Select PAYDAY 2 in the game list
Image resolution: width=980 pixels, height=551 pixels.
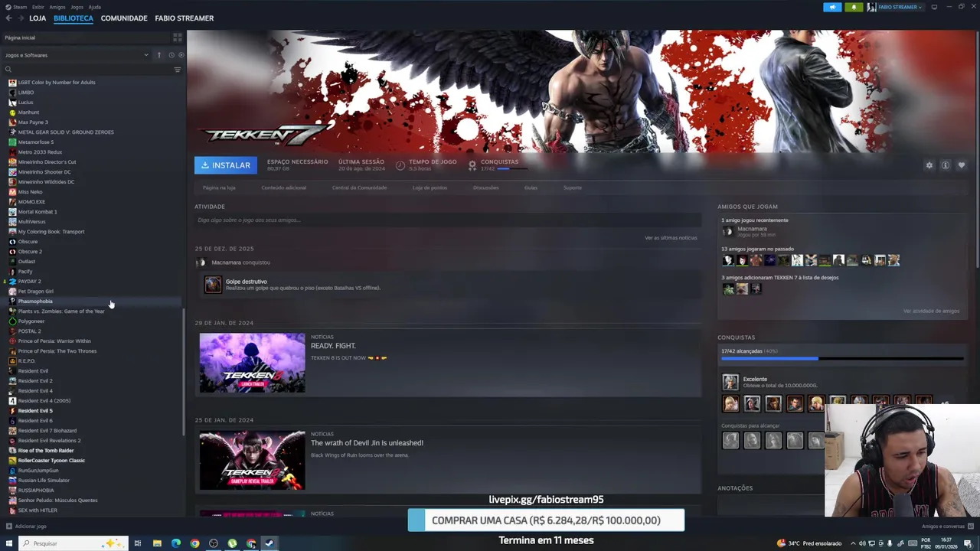pos(29,282)
